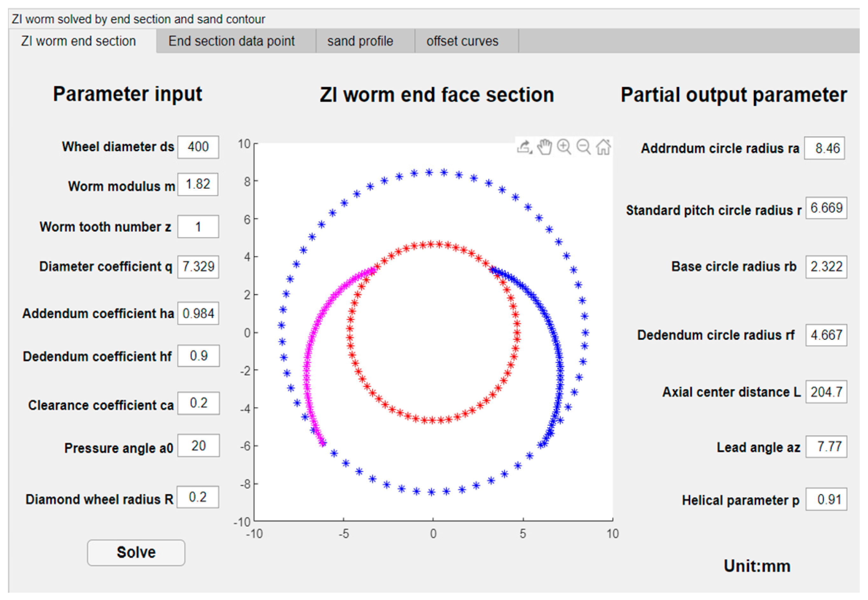
Task: Click the Worm modulus m field
Action: (x=198, y=184)
